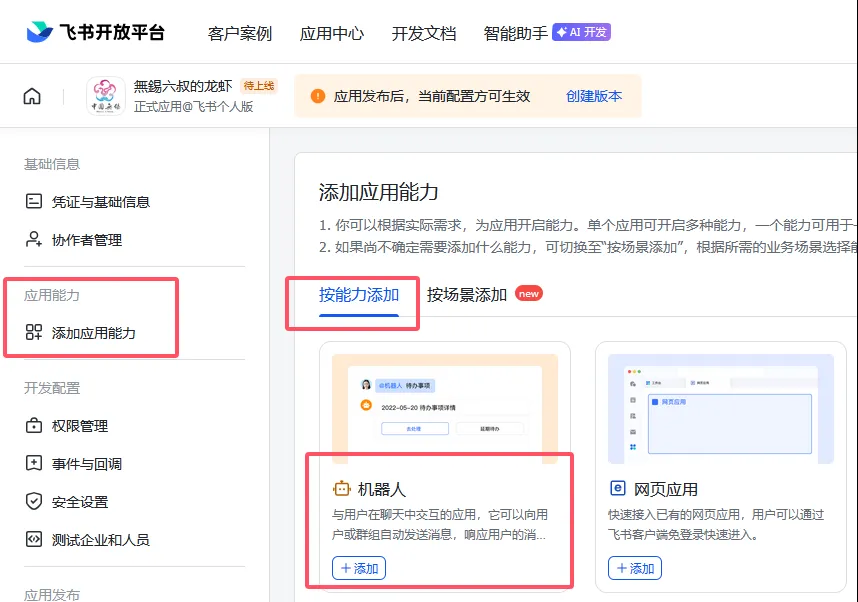Click the 权限管理 lock icon

click(34, 425)
